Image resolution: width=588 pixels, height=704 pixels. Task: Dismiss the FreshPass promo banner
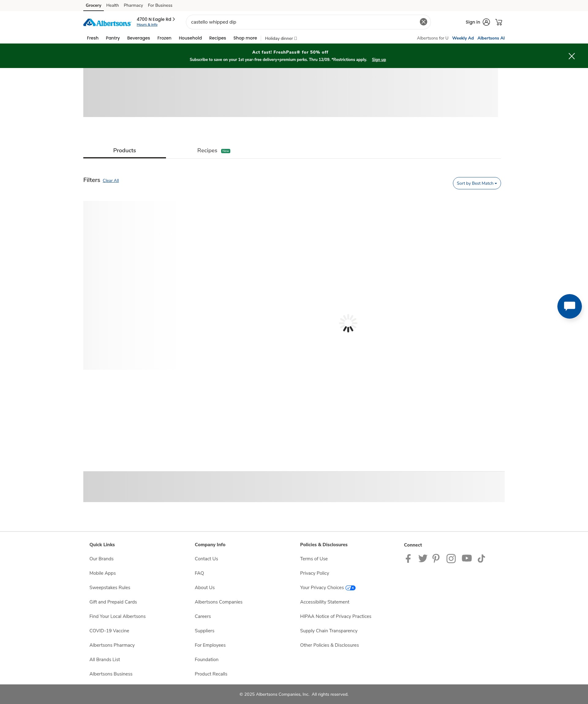(x=571, y=56)
